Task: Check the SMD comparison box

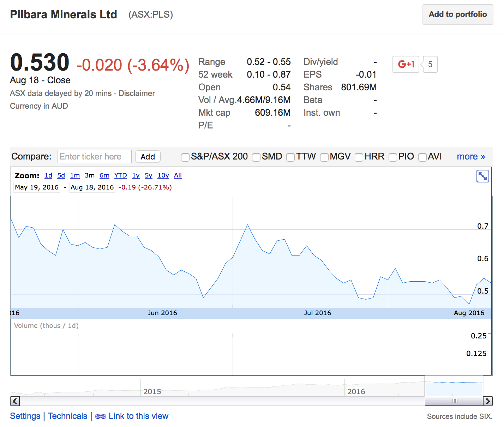Action: click(x=256, y=157)
